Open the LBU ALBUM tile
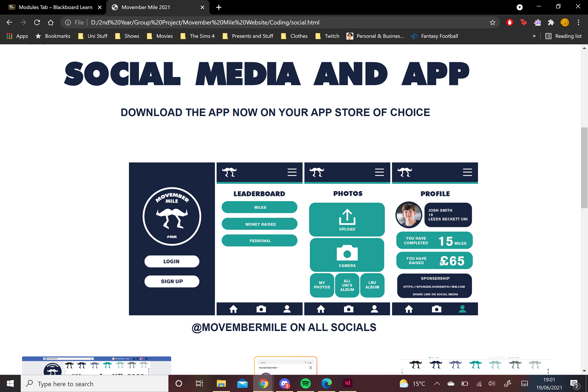The height and width of the screenshot is (392, 588). click(372, 285)
